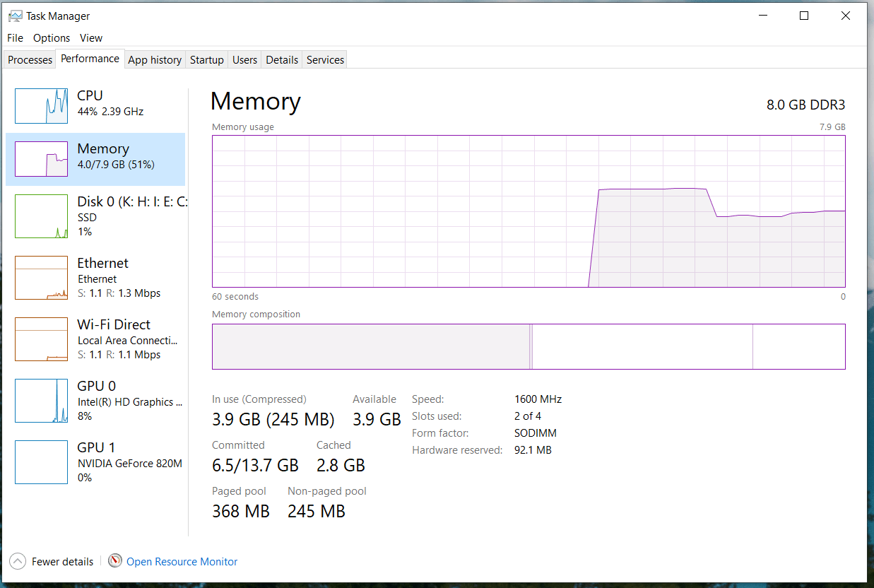The image size is (874, 588).
Task: Click the 60 seconds graph label
Action: click(235, 297)
